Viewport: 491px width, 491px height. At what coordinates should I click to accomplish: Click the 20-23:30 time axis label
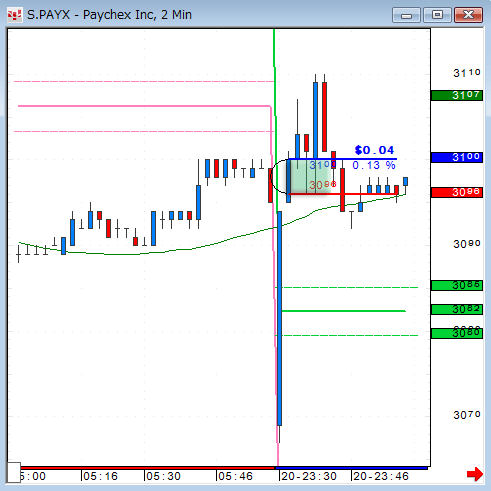pyautogui.click(x=309, y=476)
